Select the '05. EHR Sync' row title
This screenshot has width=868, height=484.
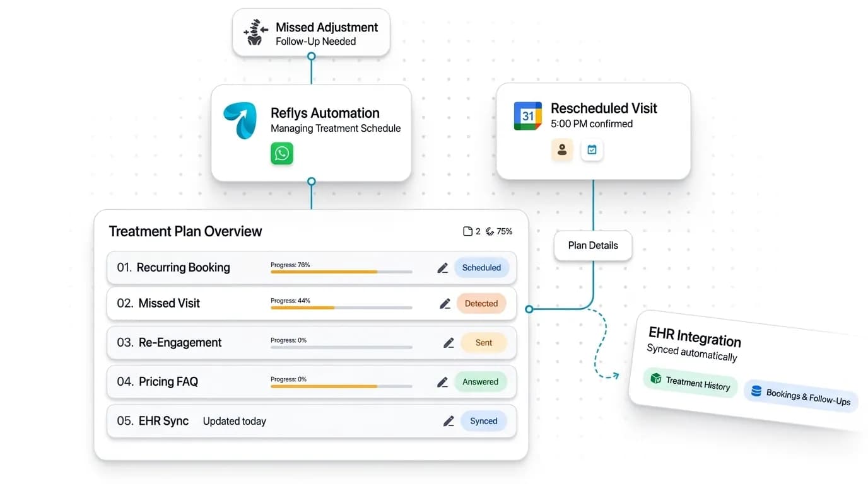(x=153, y=420)
